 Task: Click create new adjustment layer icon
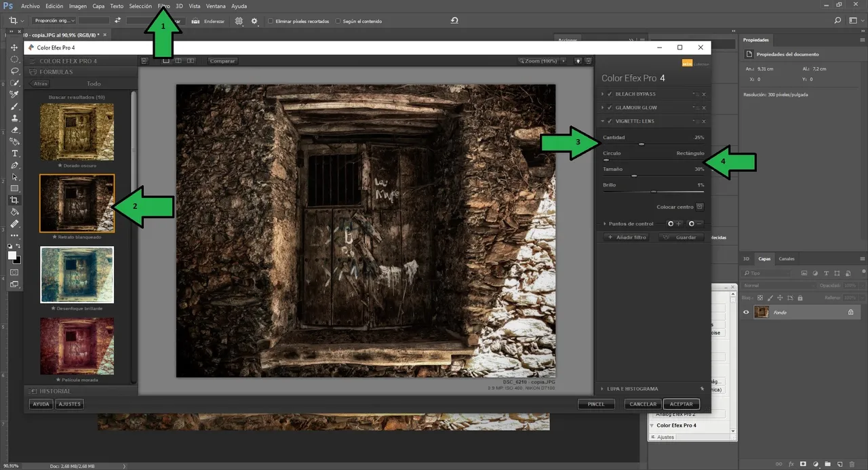[816, 465]
